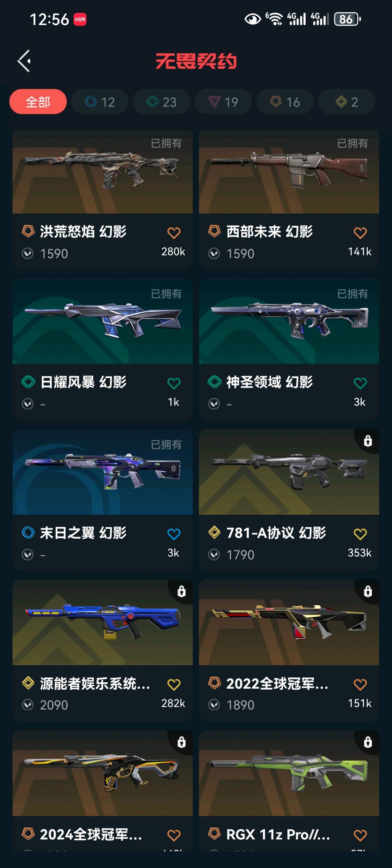392x868 pixels.
Task: Open 2024全球冠军 weapon skin image
Action: coord(102,773)
